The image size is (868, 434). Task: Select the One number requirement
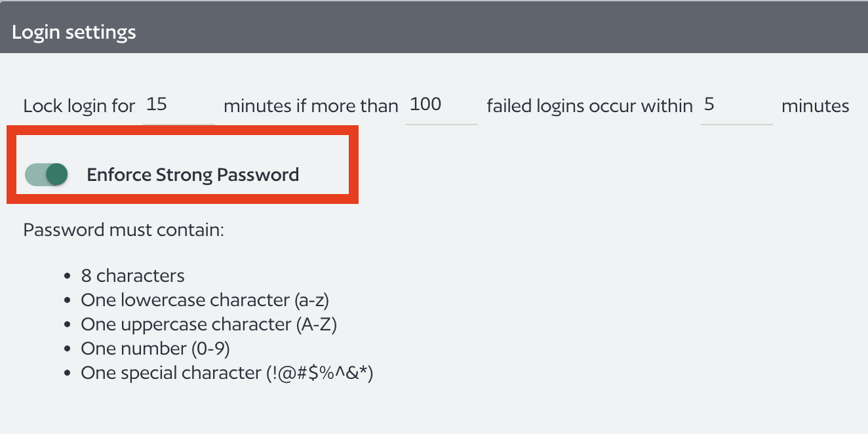tap(155, 348)
